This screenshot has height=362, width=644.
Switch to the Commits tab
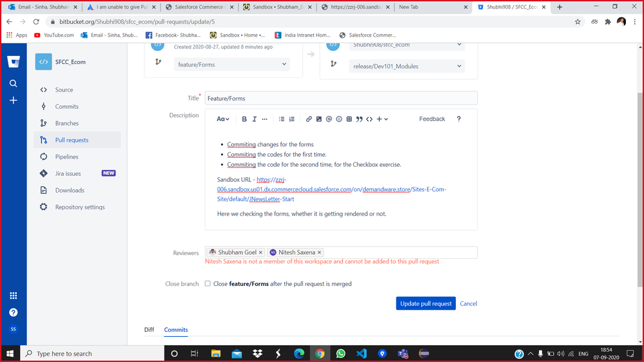176,330
